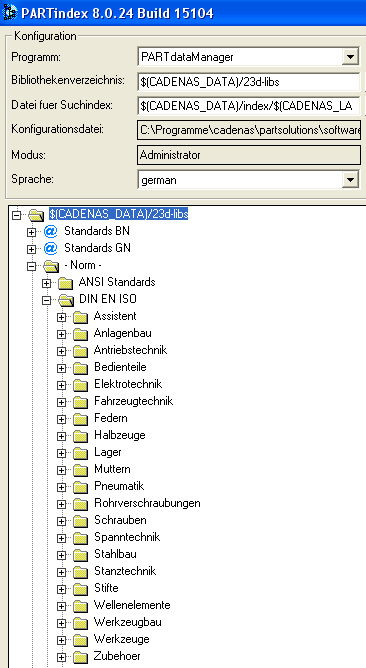The image size is (366, 668).
Task: Expand the Antriebstechnik folder node
Action: click(61, 351)
